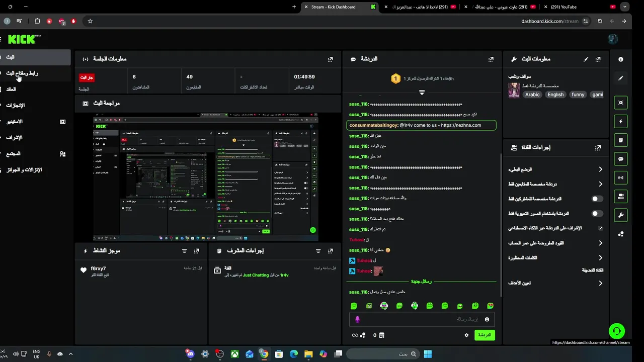The height and width of the screenshot is (362, 644).
Task: Open the info icon in right rail
Action: tap(621, 59)
